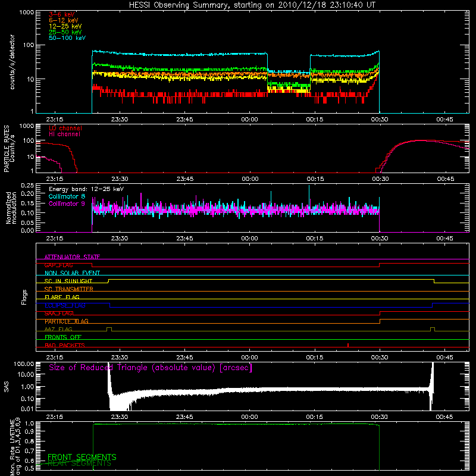This screenshot has width=476, height=476.
Task: Click the ATTENUATOR_STATE flag label
Action: click(72, 257)
